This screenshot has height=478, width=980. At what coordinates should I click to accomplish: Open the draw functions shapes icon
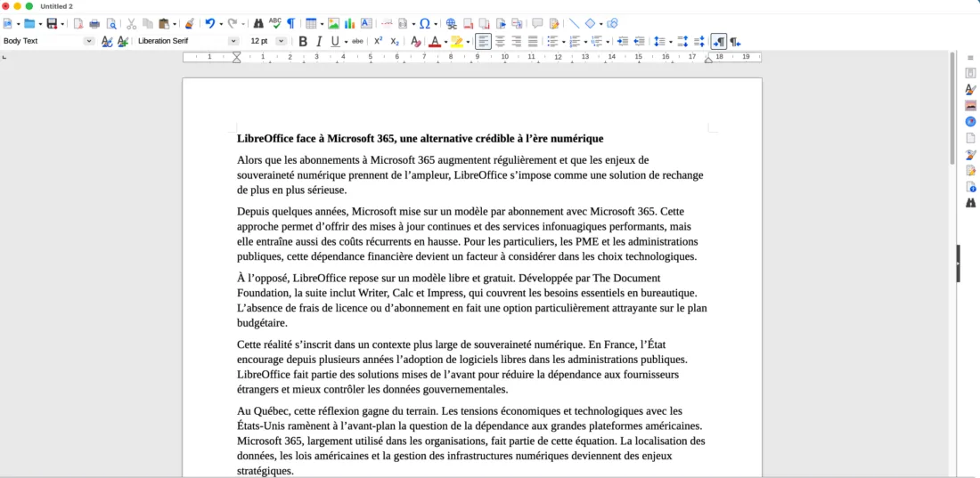[613, 24]
